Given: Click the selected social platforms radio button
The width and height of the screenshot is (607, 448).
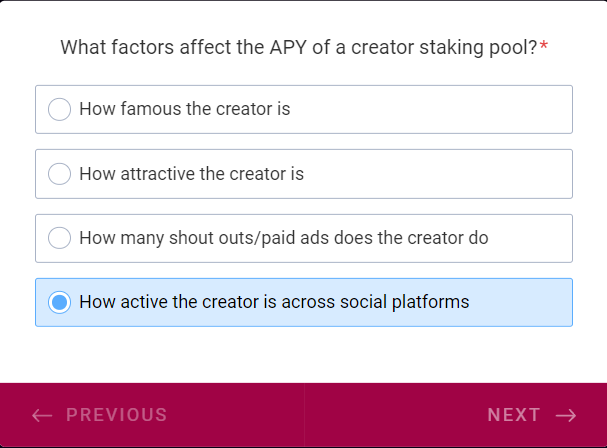Looking at the screenshot, I should [60, 302].
